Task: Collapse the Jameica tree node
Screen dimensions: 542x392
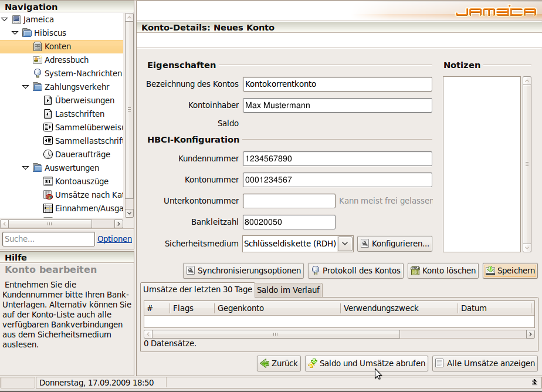Action: click(5, 19)
